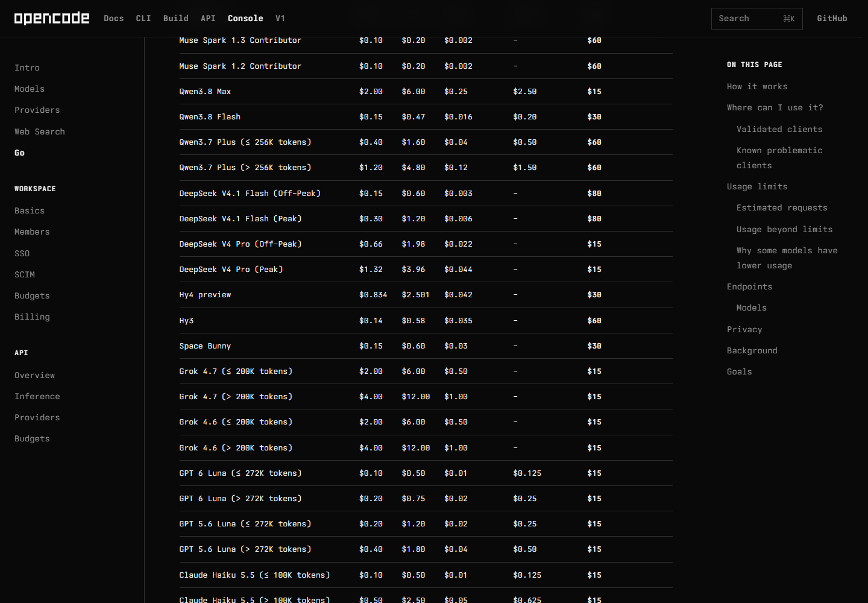Image resolution: width=868 pixels, height=603 pixels.
Task: Click the Space Bunny model name
Action: (x=205, y=346)
